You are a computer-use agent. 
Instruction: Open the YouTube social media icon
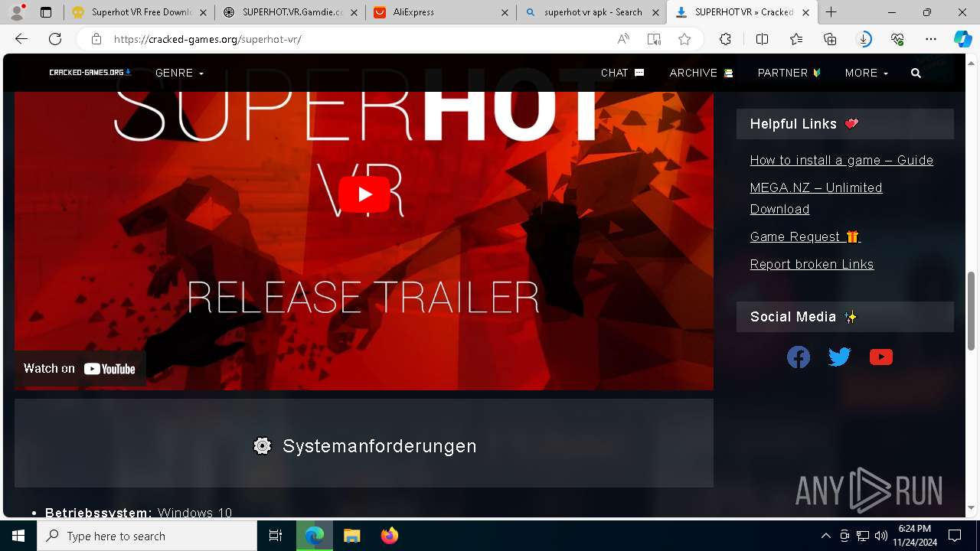(x=881, y=357)
